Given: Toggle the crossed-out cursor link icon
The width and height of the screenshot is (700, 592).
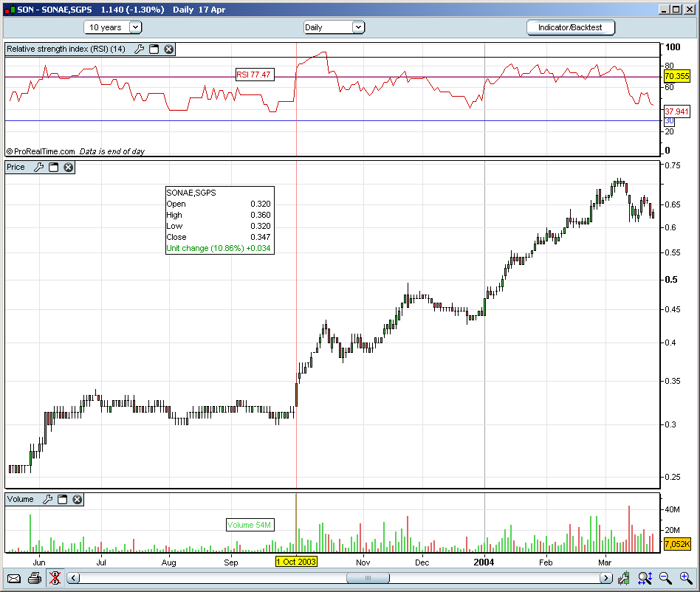Looking at the screenshot, I should point(55,578).
